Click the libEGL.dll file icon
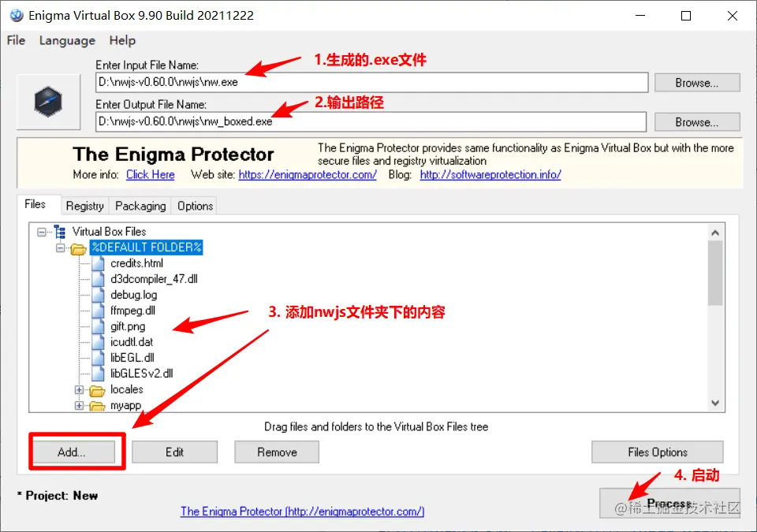The width and height of the screenshot is (757, 532). tap(98, 358)
